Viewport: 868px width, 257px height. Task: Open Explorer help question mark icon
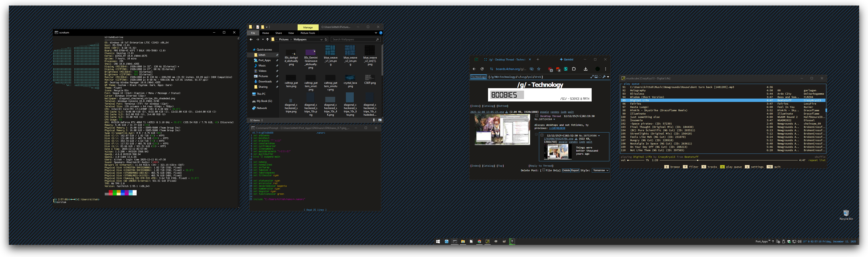(381, 33)
